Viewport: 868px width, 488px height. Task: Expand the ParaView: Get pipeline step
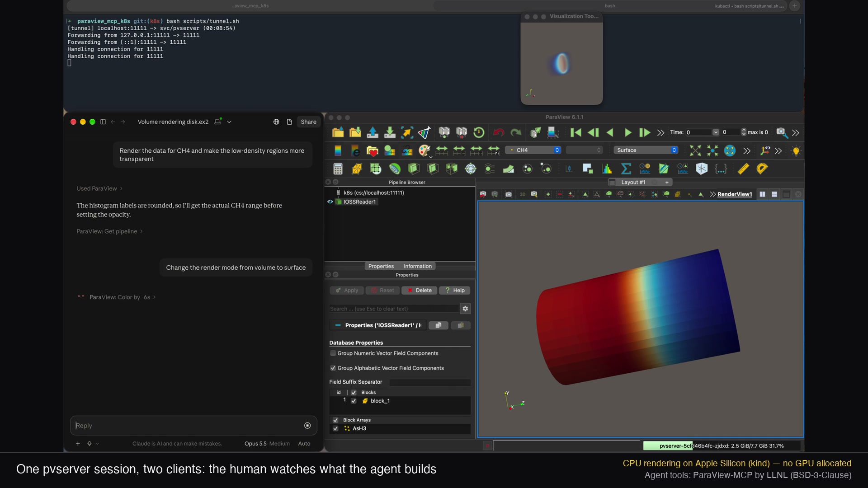pos(109,231)
